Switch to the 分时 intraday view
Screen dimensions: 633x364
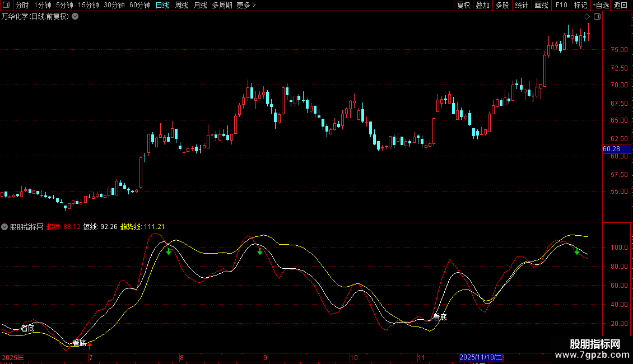pos(22,6)
